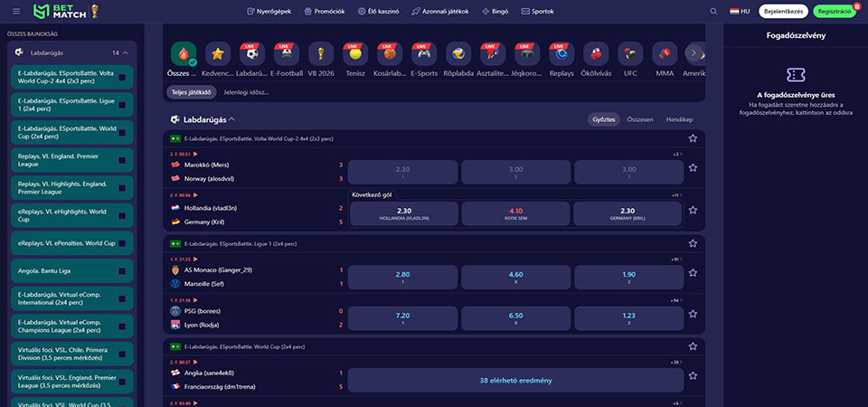Switch to the Hendikep market tab
Image resolution: width=868 pixels, height=407 pixels.
[679, 119]
